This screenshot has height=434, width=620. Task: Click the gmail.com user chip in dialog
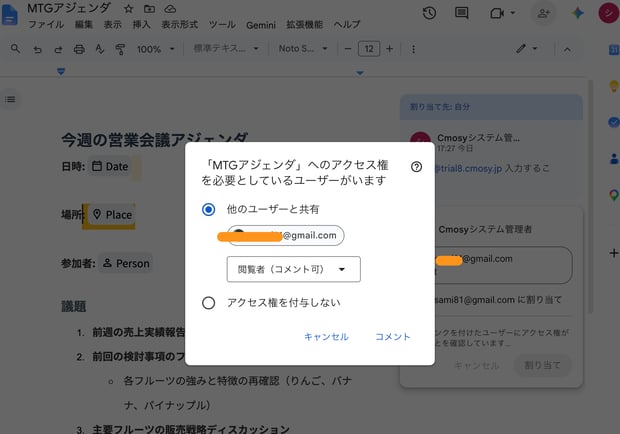[285, 236]
